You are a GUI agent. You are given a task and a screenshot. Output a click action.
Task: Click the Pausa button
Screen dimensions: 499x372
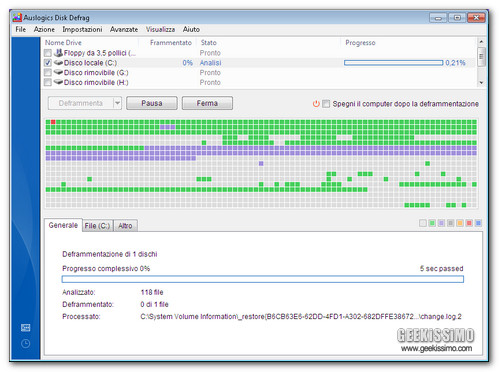click(x=152, y=103)
